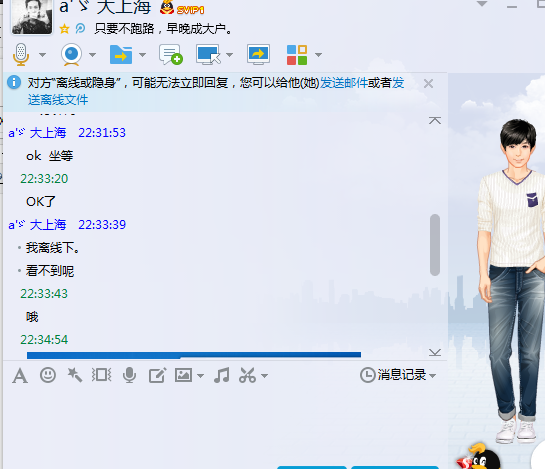Click the 发送邮件 link
The width and height of the screenshot is (545, 469).
pos(343,83)
